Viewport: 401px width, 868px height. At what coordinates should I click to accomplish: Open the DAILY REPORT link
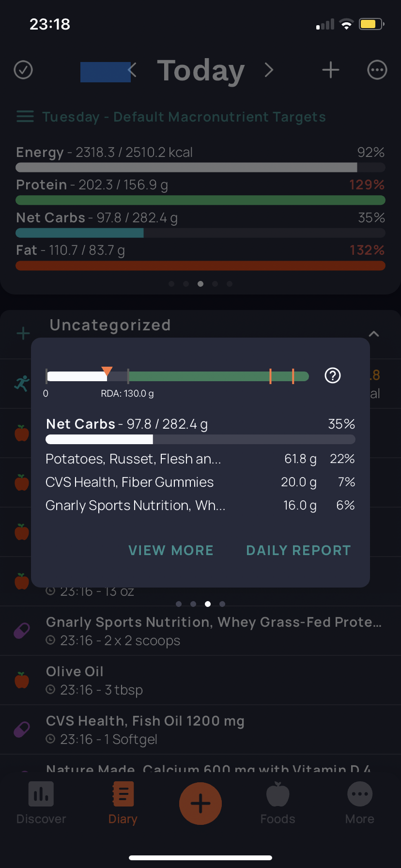click(298, 551)
